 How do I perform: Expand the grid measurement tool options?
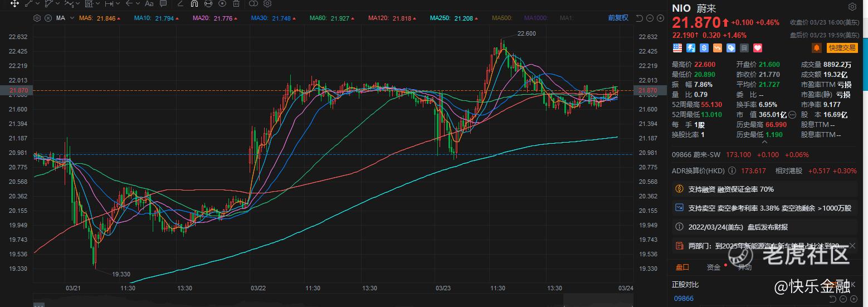[x=98, y=3]
